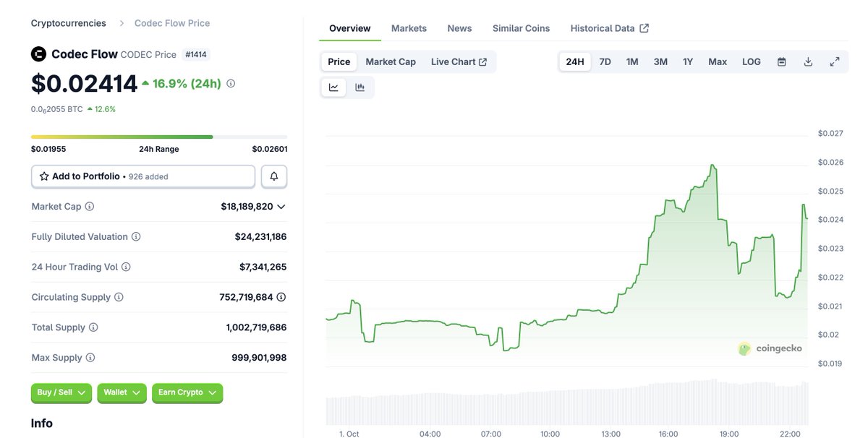Click the Codec Flow Price breadcrumb

(172, 23)
